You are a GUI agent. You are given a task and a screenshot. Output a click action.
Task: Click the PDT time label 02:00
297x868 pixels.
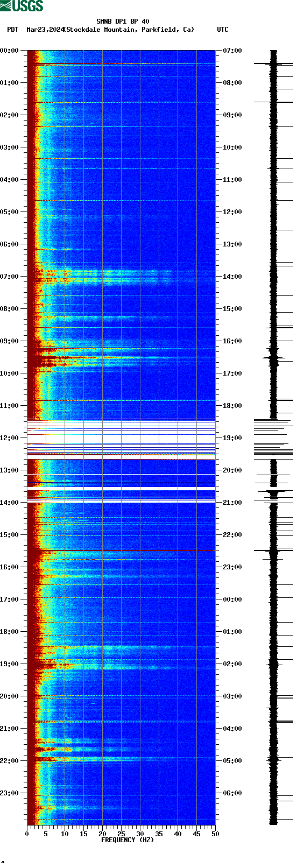(10, 115)
